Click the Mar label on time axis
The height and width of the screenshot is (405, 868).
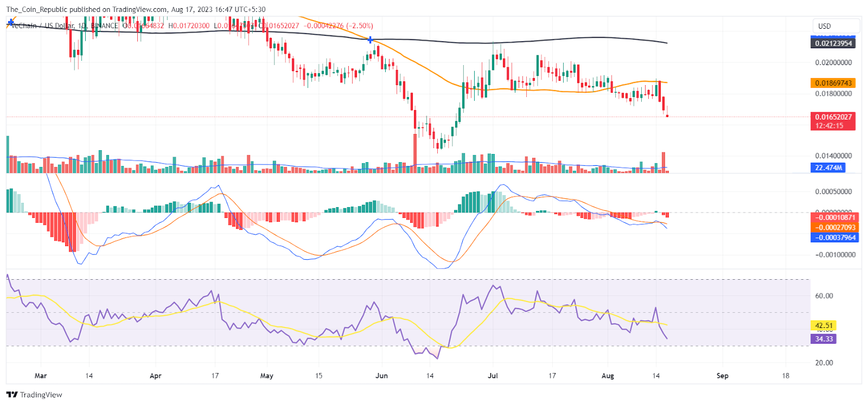(x=41, y=376)
